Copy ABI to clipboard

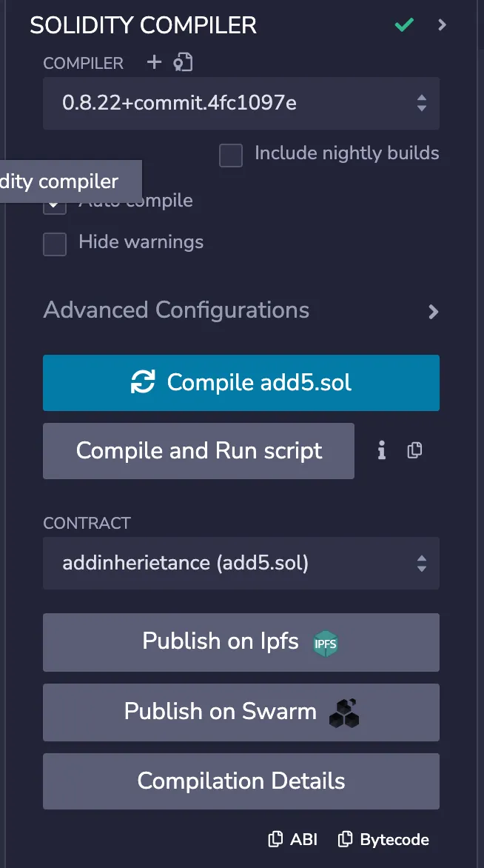(293, 839)
